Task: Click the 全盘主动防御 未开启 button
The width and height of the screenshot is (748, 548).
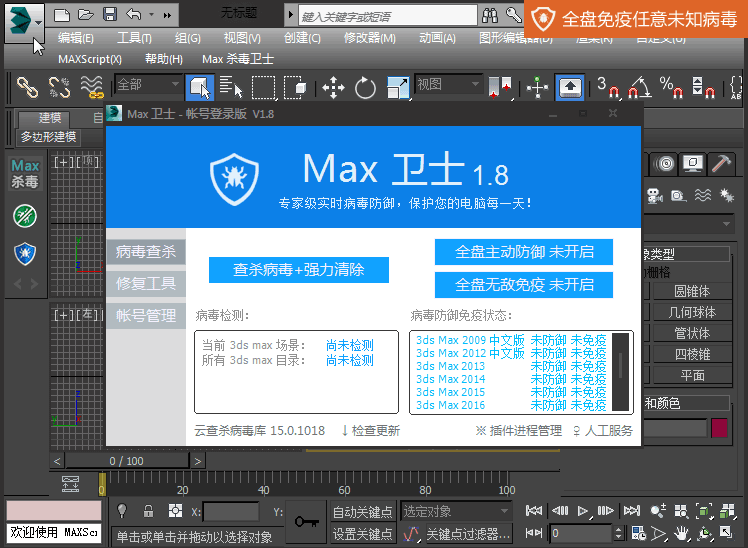Action: [524, 252]
